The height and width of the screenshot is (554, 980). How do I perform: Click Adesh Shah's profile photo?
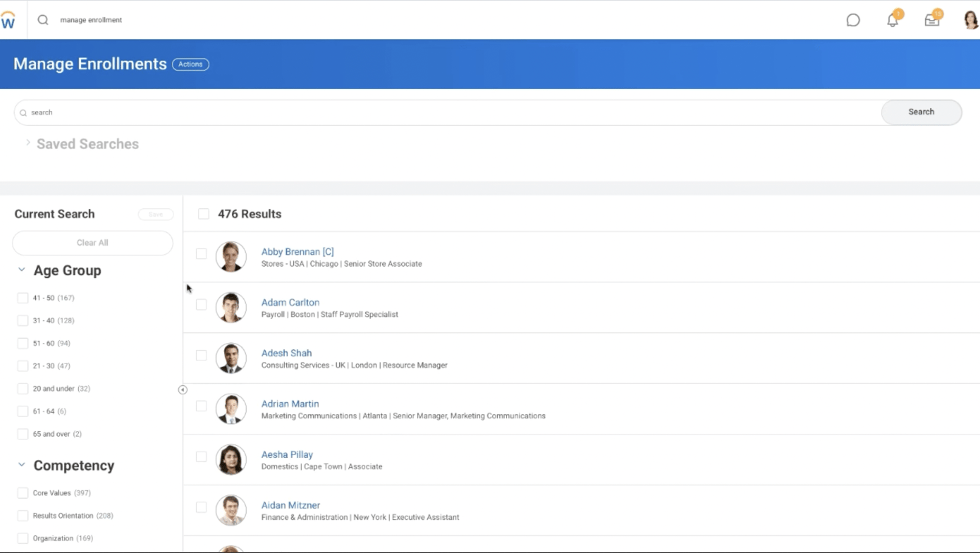pos(231,358)
